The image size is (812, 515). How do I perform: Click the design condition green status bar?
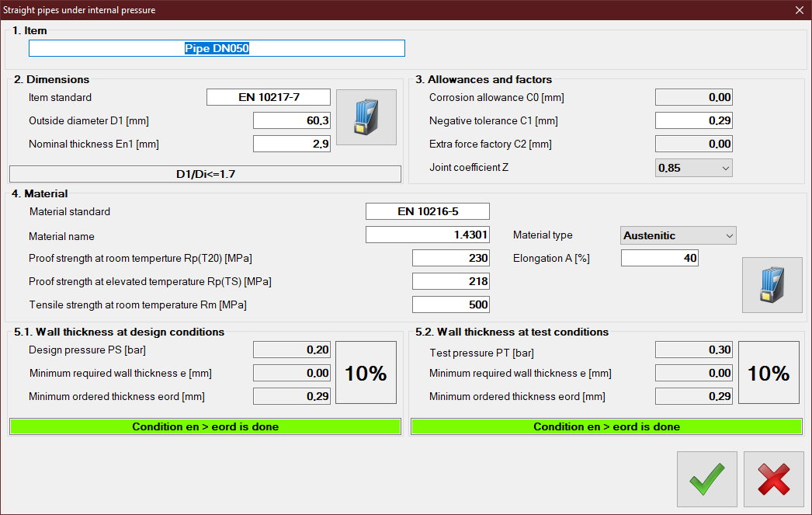click(x=205, y=426)
